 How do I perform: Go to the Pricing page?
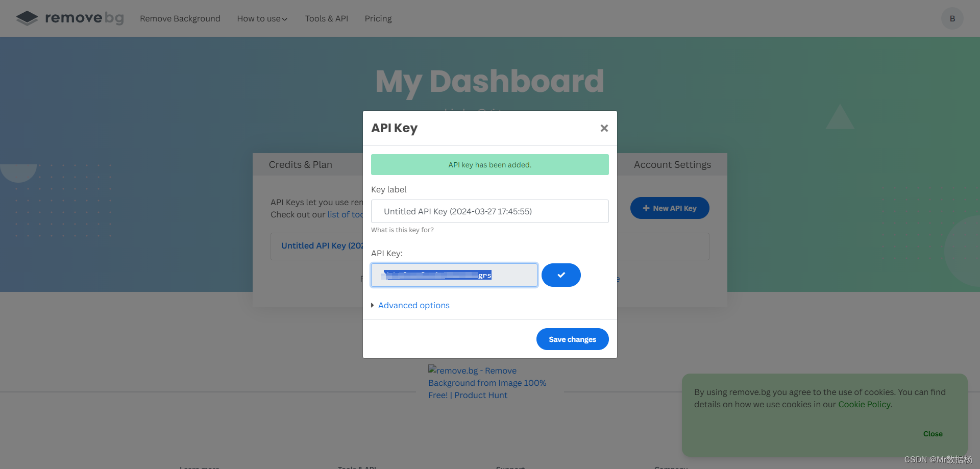click(x=378, y=18)
